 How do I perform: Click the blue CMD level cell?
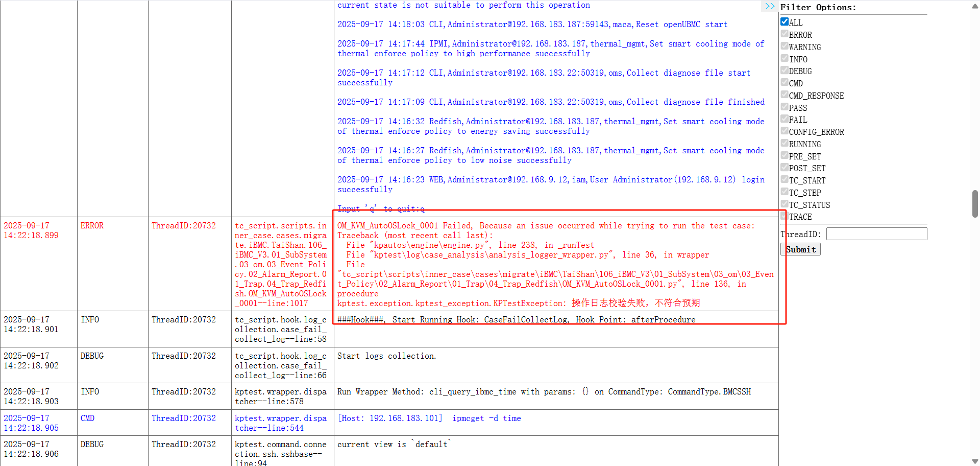[87, 418]
